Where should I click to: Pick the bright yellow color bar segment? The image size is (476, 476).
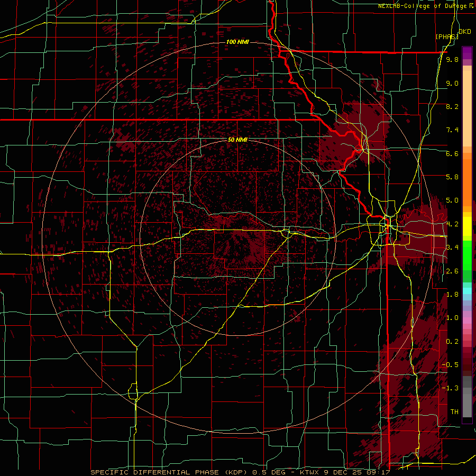click(x=467, y=226)
